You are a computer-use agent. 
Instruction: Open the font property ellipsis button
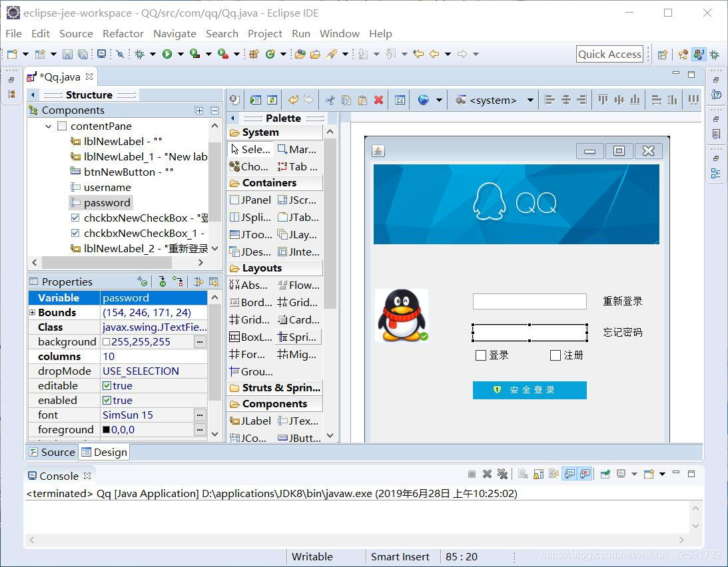pos(200,415)
